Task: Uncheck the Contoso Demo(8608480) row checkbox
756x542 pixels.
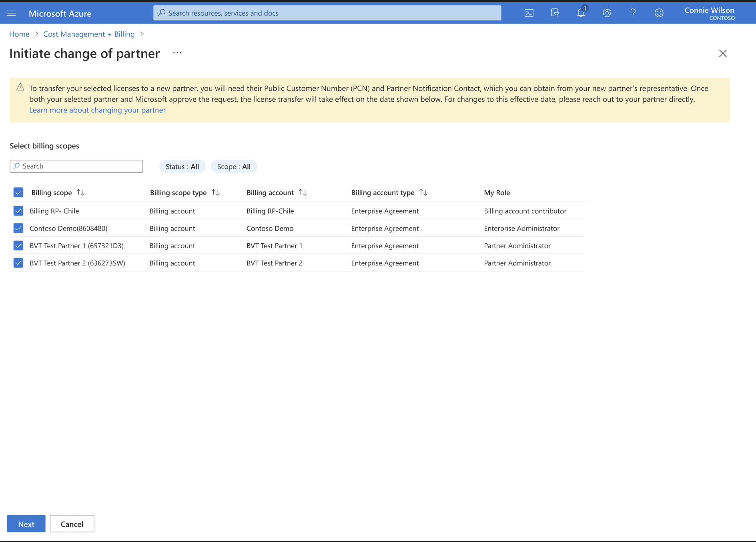Action: pos(18,228)
